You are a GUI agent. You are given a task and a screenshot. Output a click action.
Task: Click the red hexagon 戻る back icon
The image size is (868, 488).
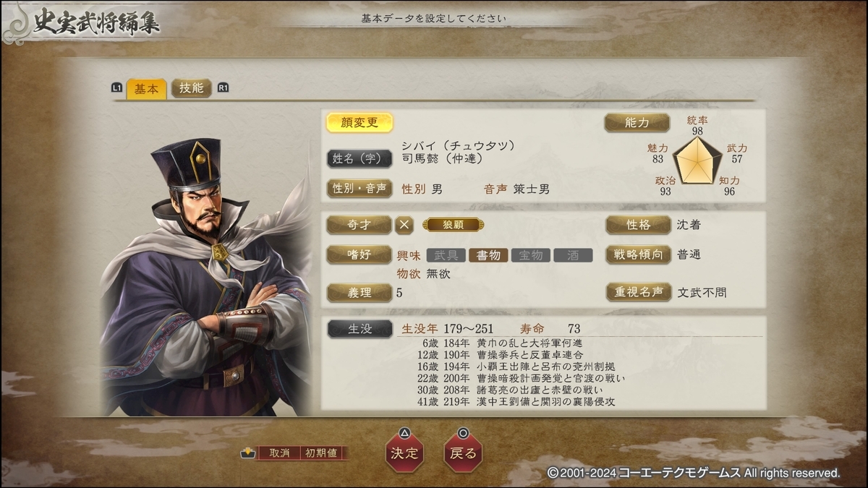pyautogui.click(x=463, y=450)
